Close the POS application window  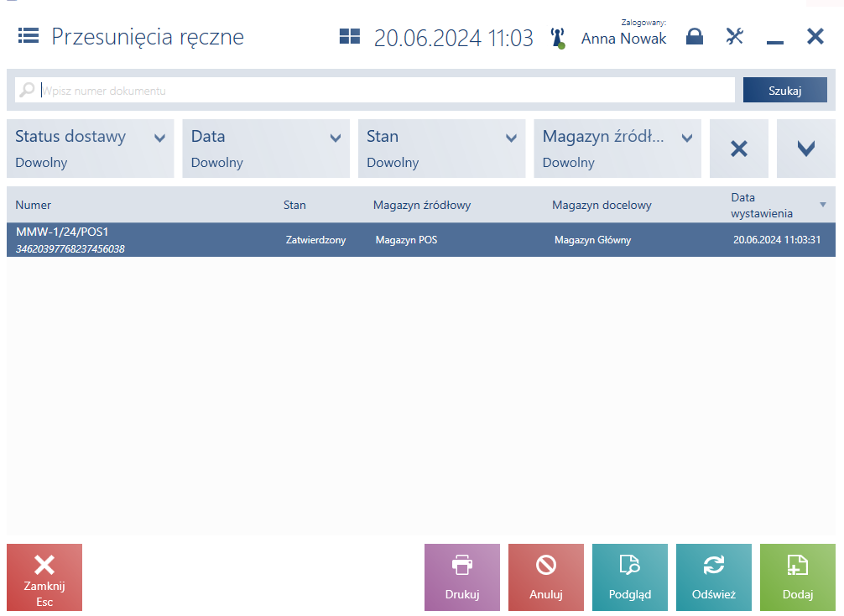coord(815,36)
